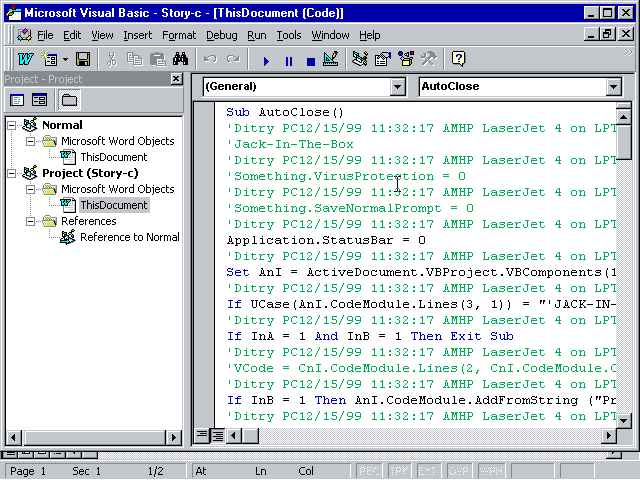This screenshot has height=480, width=640.
Task: Open the AutoClose procedure dropdown
Action: pyautogui.click(x=613, y=87)
